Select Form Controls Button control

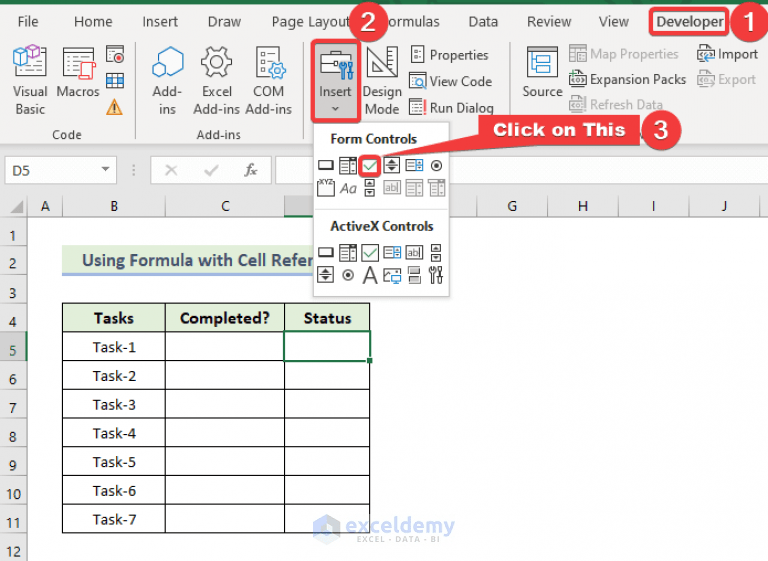tap(326, 166)
